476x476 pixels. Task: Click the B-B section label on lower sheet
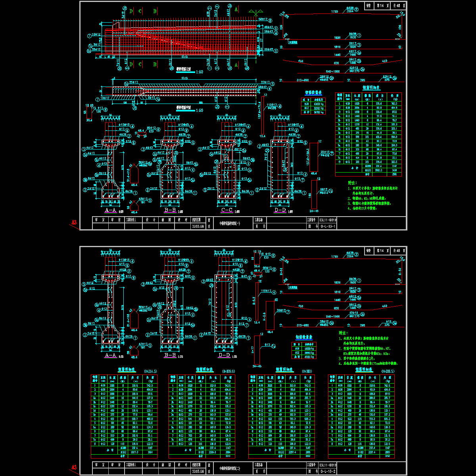click(x=170, y=355)
